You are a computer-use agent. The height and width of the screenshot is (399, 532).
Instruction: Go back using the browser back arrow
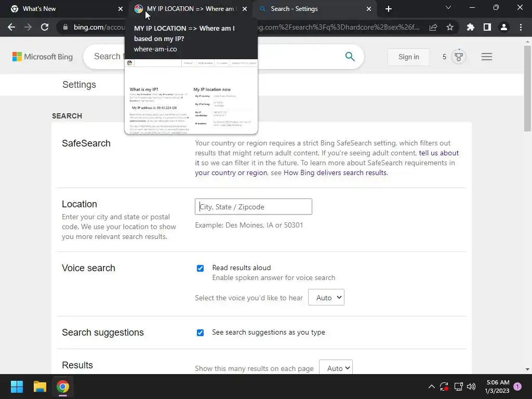(x=11, y=27)
